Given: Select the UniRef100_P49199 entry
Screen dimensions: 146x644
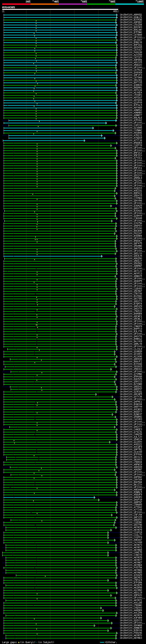Looking at the screenshot, I should pos(131,53).
